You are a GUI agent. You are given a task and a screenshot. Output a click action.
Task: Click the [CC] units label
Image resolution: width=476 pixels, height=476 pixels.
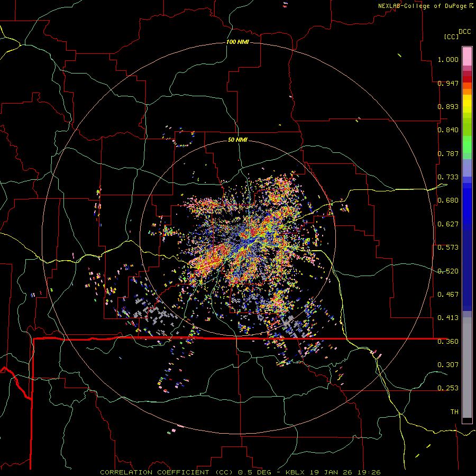point(451,36)
